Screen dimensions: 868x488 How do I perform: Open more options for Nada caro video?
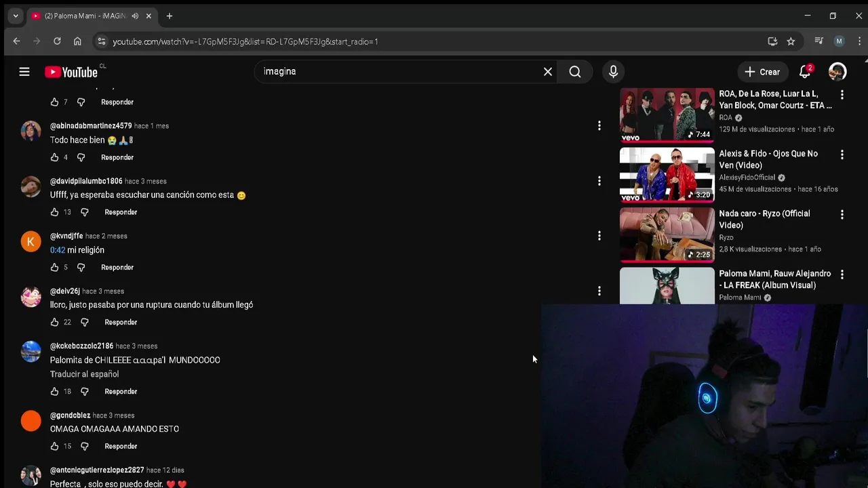pos(842,214)
